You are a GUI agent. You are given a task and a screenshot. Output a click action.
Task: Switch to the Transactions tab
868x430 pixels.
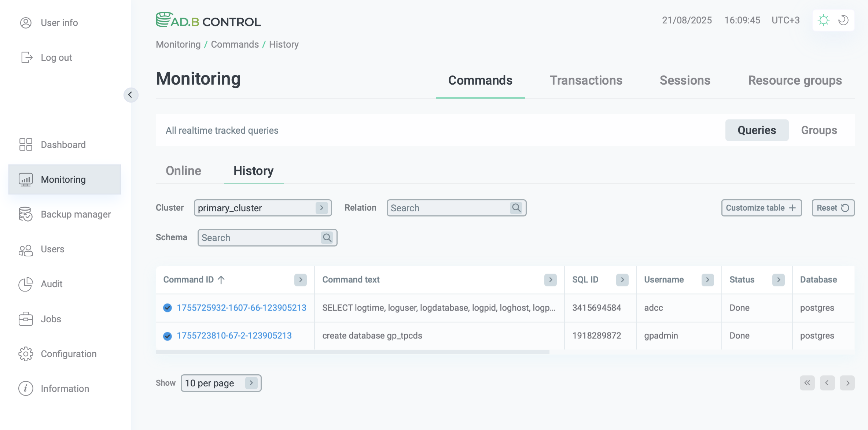(x=586, y=80)
